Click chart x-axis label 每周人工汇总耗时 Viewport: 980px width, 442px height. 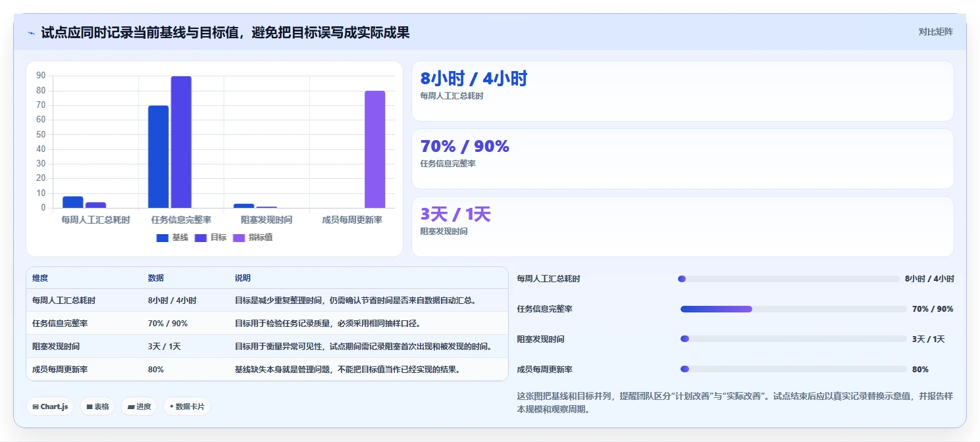tap(95, 220)
